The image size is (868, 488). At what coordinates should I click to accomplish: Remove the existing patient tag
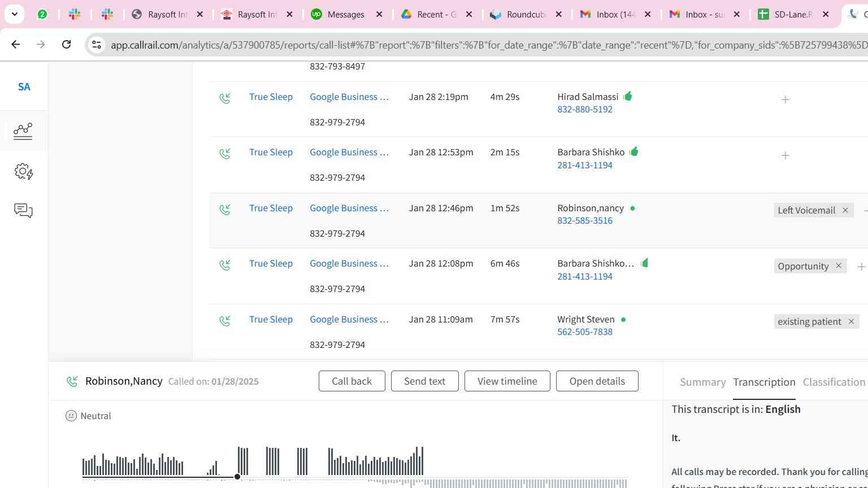851,321
